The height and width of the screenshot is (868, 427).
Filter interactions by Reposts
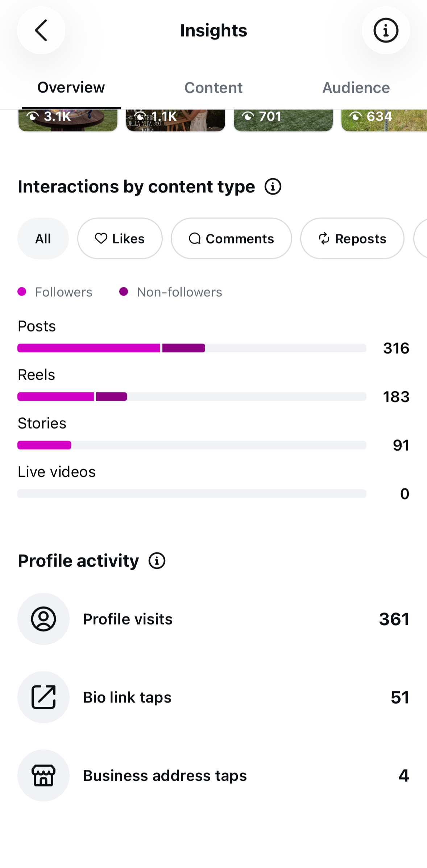pyautogui.click(x=352, y=238)
